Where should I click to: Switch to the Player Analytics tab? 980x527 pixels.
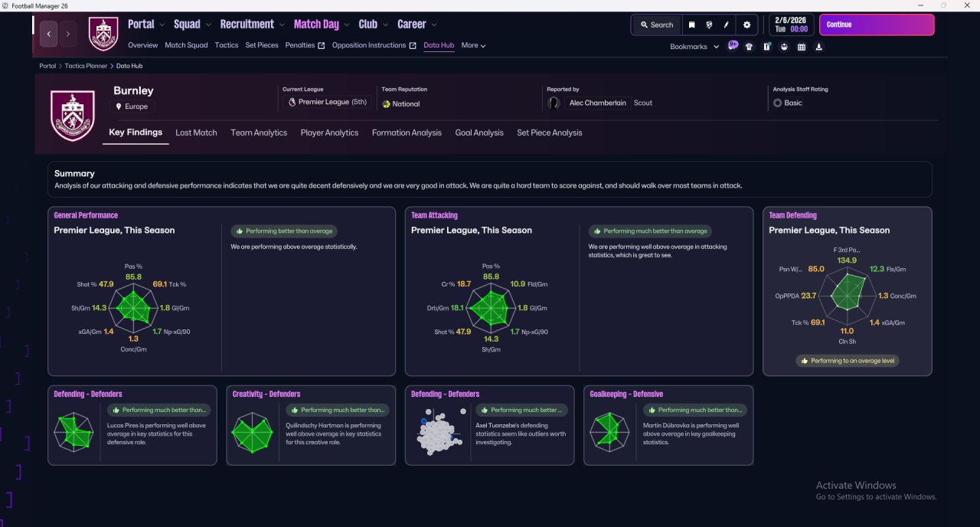pos(329,133)
